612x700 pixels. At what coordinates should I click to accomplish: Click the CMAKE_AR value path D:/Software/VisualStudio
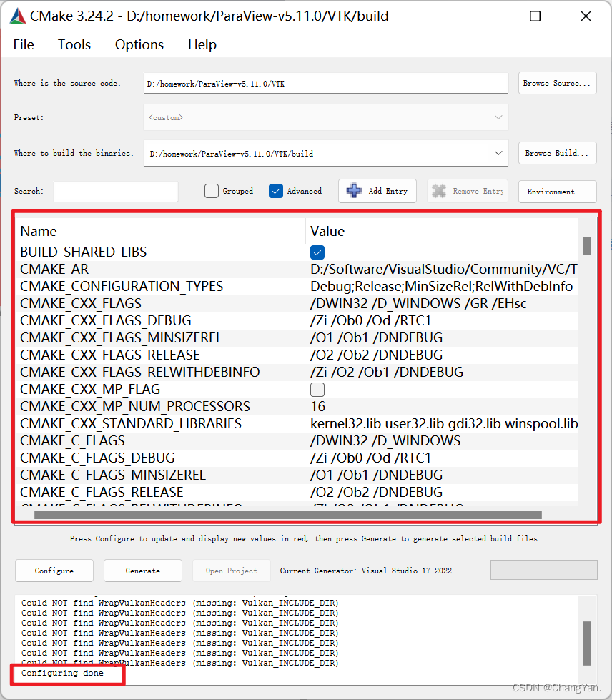[444, 269]
